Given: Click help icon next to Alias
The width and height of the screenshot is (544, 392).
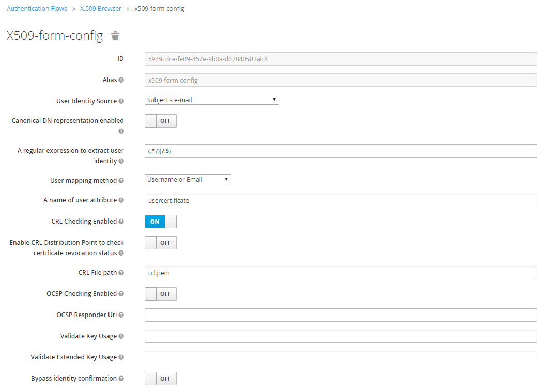Looking at the screenshot, I should point(121,80).
